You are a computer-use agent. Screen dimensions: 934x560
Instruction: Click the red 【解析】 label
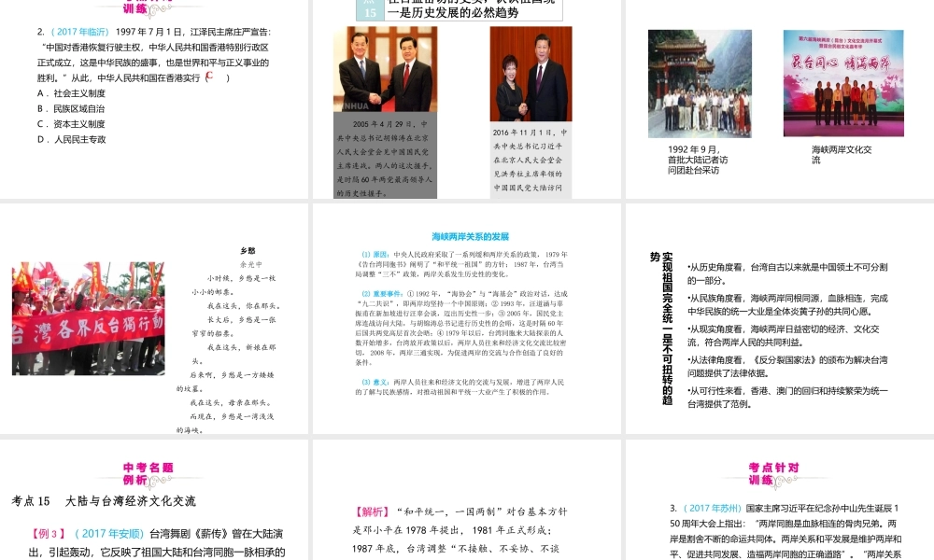tap(372, 511)
